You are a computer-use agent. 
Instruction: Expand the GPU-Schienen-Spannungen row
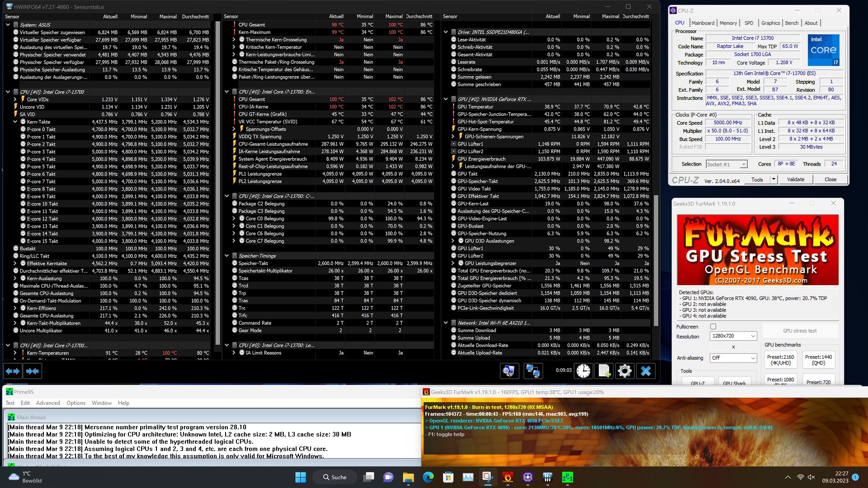pos(453,136)
